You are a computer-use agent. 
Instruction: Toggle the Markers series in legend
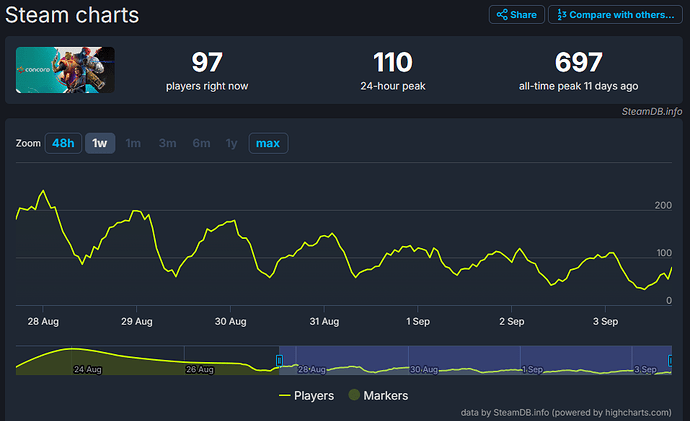(378, 395)
